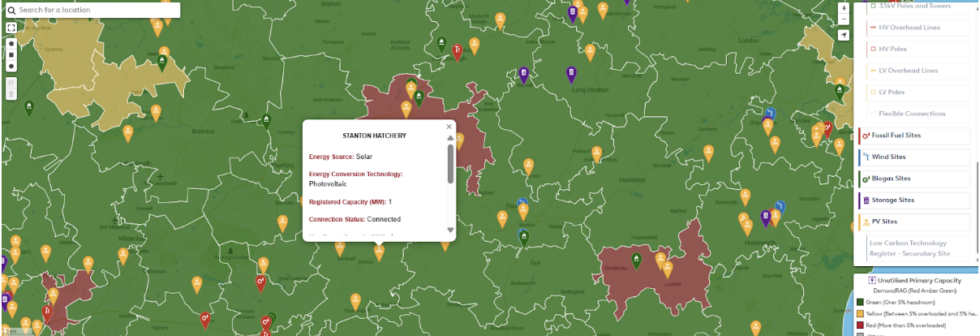The width and height of the screenshot is (980, 336).
Task: Toggle the Fossil Fuel Sites layer
Action: tap(913, 136)
